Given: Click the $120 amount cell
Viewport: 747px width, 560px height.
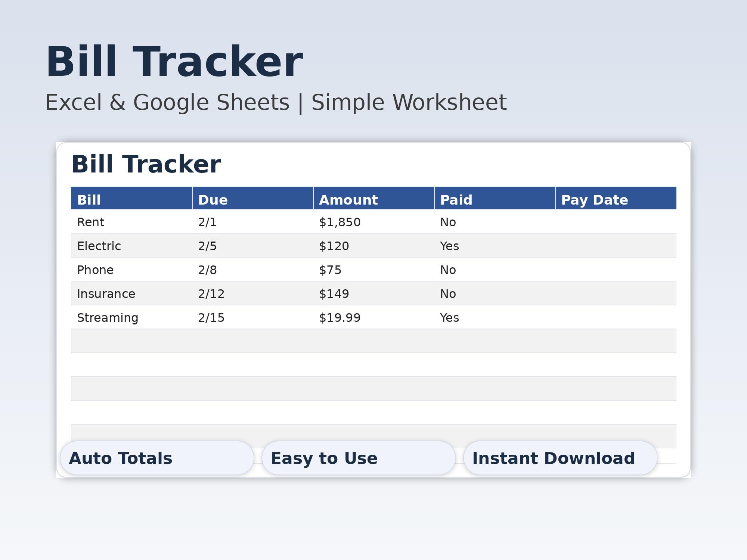Looking at the screenshot, I should 373,246.
